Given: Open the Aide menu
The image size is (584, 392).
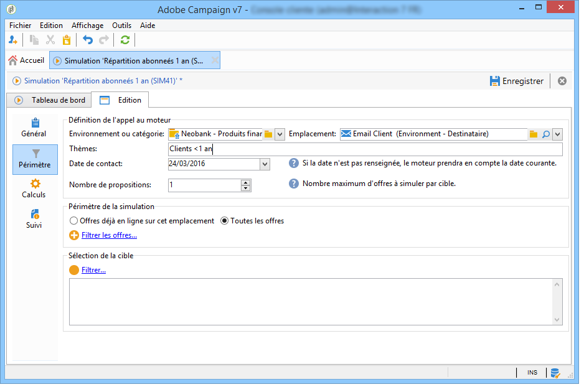Looking at the screenshot, I should click(148, 26).
